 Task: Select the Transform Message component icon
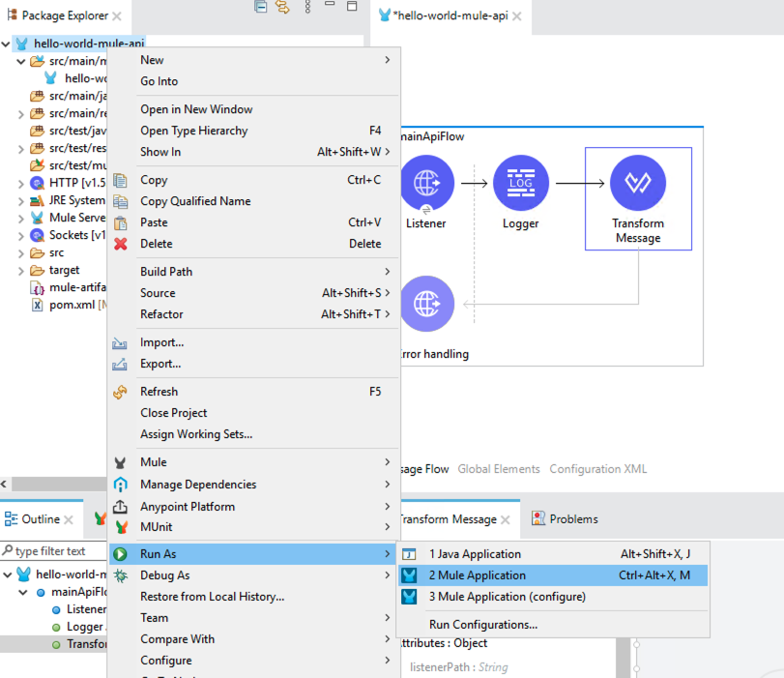[637, 183]
